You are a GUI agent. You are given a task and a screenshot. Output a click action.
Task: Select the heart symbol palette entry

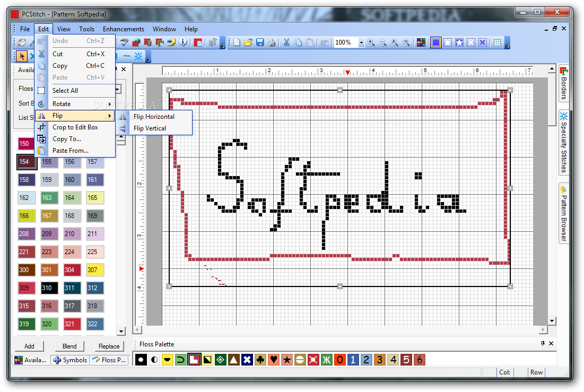[274, 360]
